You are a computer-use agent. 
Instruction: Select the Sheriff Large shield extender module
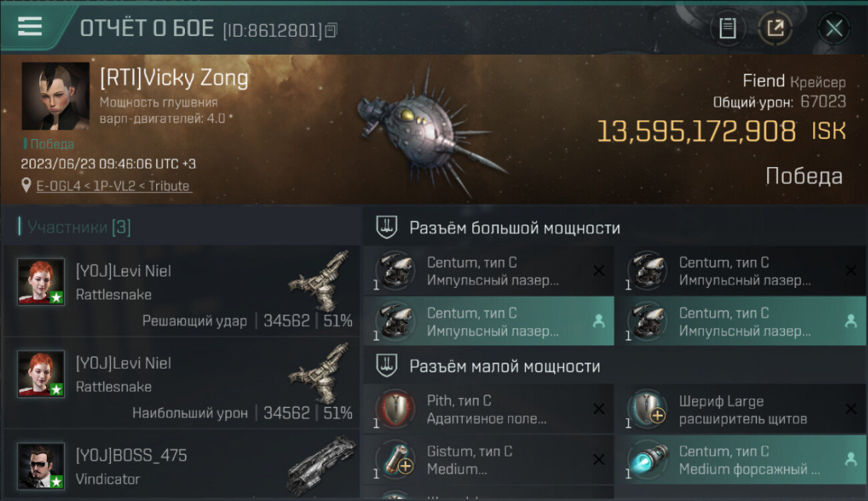click(741, 409)
